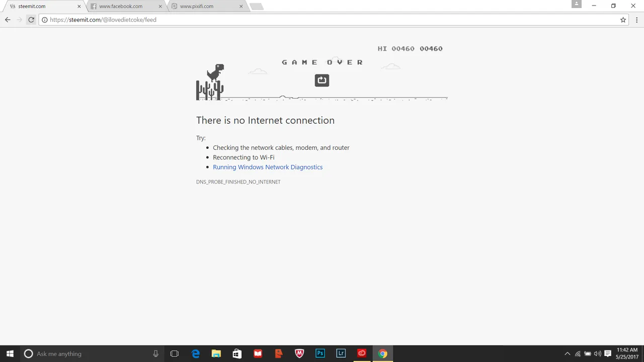Open the volume control in system tray

pos(597,353)
